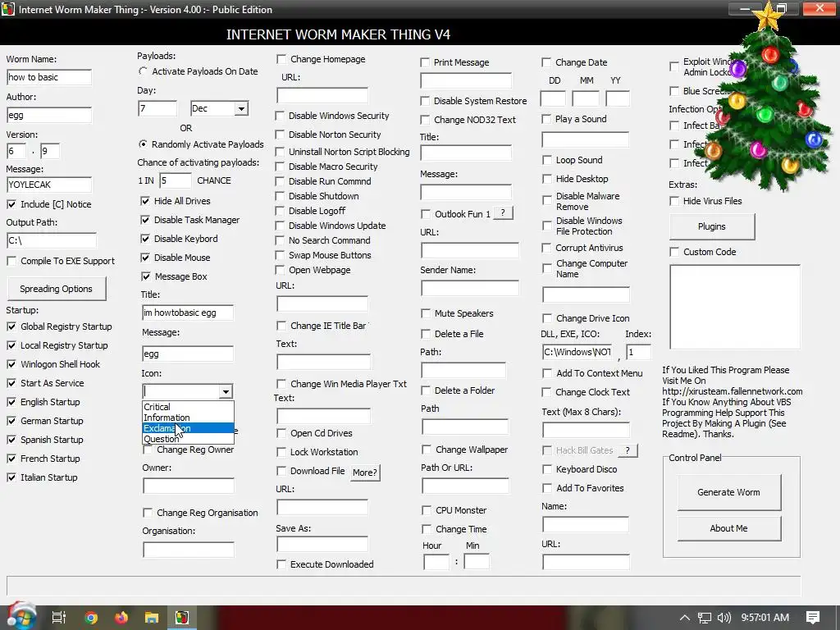Open the Day month dropdown showing Dec
The width and height of the screenshot is (840, 630).
241,109
